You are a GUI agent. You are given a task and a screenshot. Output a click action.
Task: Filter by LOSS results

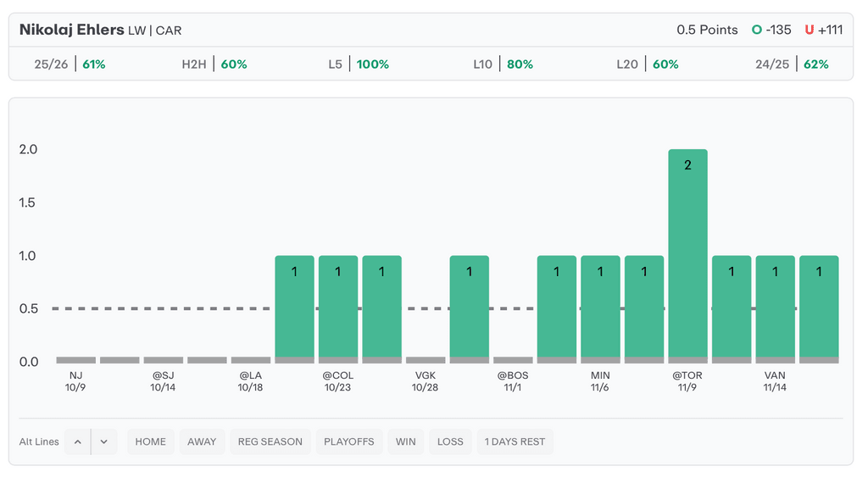pyautogui.click(x=450, y=441)
